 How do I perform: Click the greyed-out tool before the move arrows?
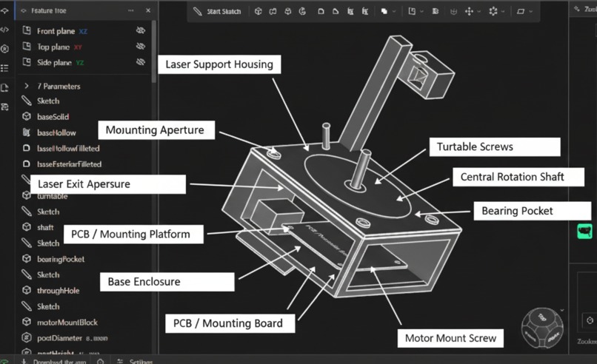(453, 11)
